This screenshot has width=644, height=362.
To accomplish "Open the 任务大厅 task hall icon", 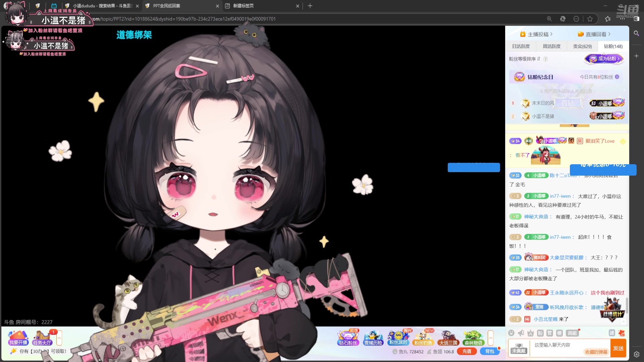I will (42, 338).
